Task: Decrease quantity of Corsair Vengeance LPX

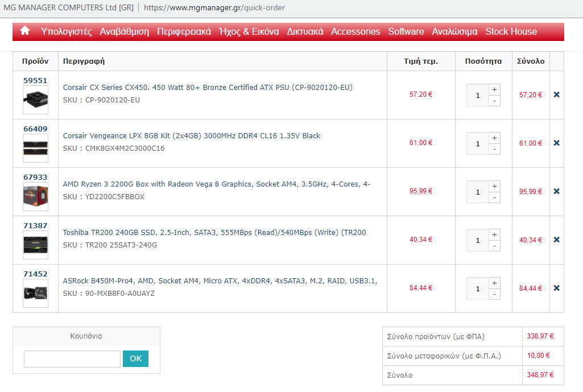Action: point(494,149)
